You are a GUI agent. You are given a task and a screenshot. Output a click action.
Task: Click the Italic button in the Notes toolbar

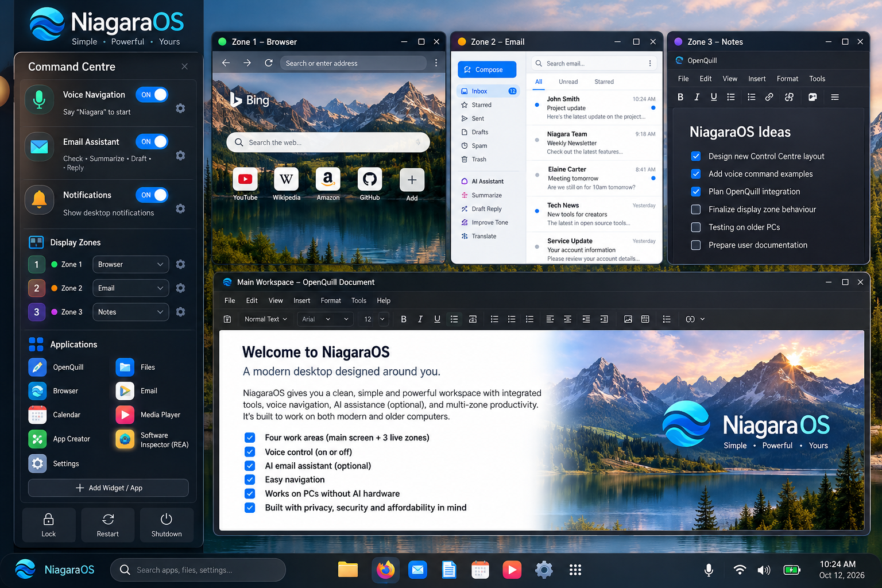(697, 97)
